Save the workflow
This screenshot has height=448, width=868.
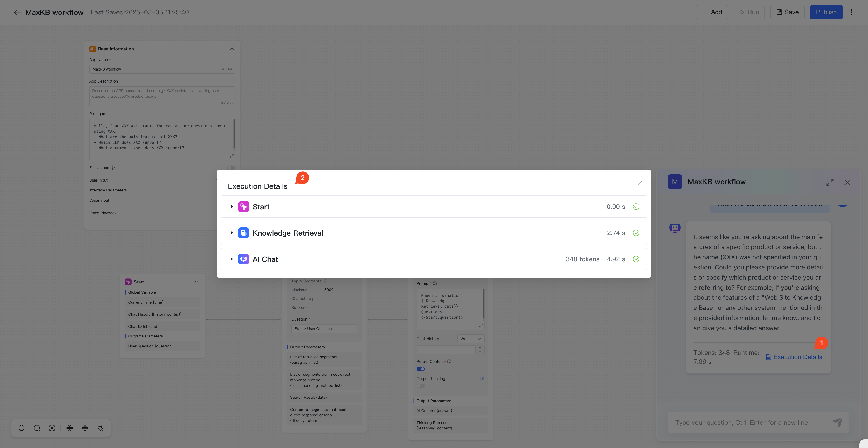(787, 12)
